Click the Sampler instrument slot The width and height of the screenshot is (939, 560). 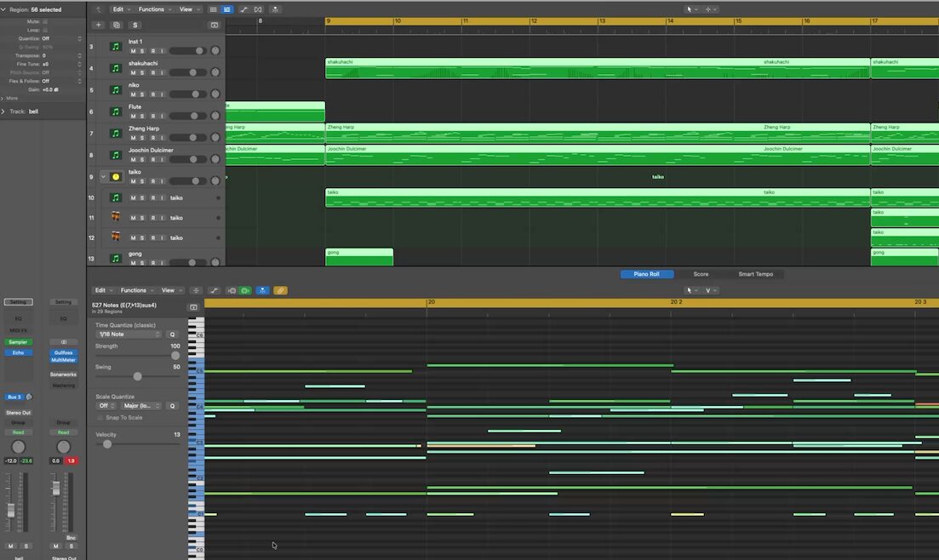coord(19,342)
